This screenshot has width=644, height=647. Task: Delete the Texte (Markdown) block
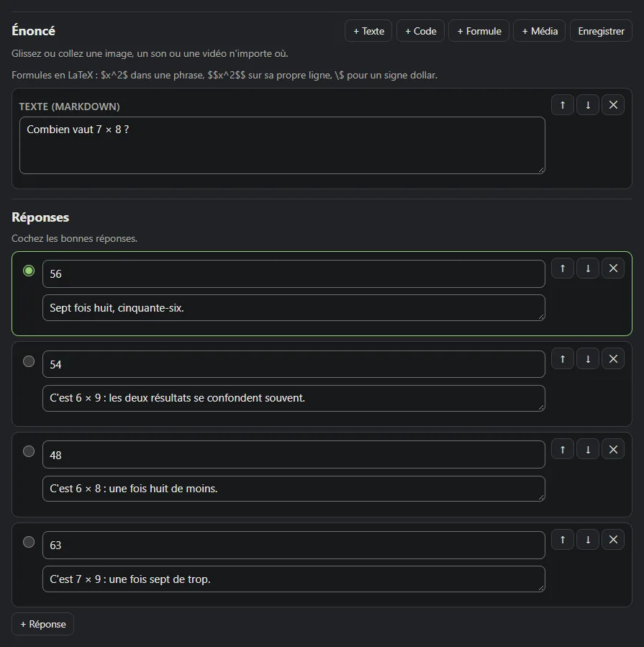pyautogui.click(x=613, y=105)
